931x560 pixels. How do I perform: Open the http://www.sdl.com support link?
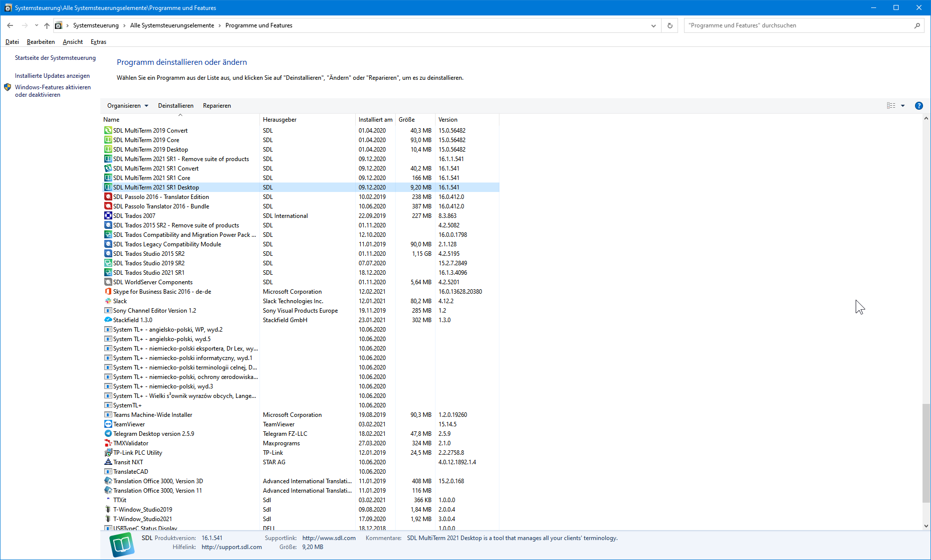point(329,538)
